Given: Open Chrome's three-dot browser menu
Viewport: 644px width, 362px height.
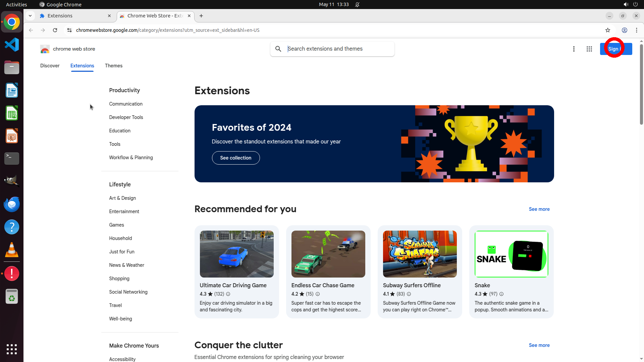Looking at the screenshot, I should coord(636,30).
